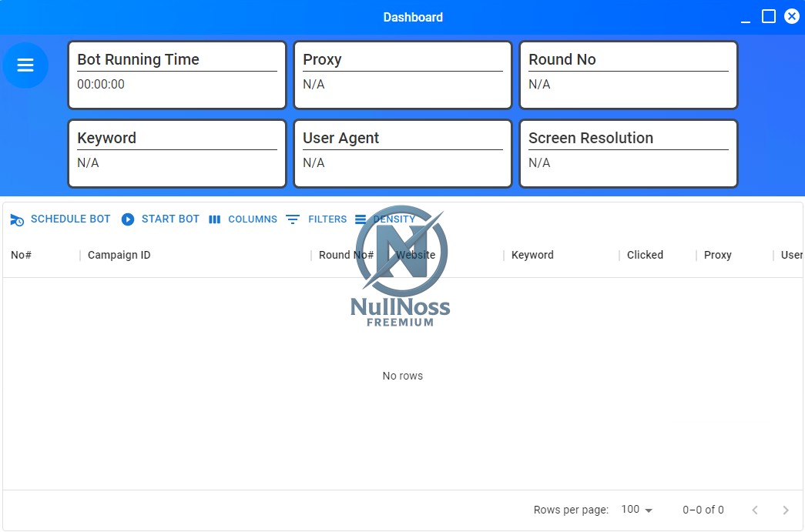Click the Keyword column header
The image size is (805, 532).
pyautogui.click(x=532, y=255)
